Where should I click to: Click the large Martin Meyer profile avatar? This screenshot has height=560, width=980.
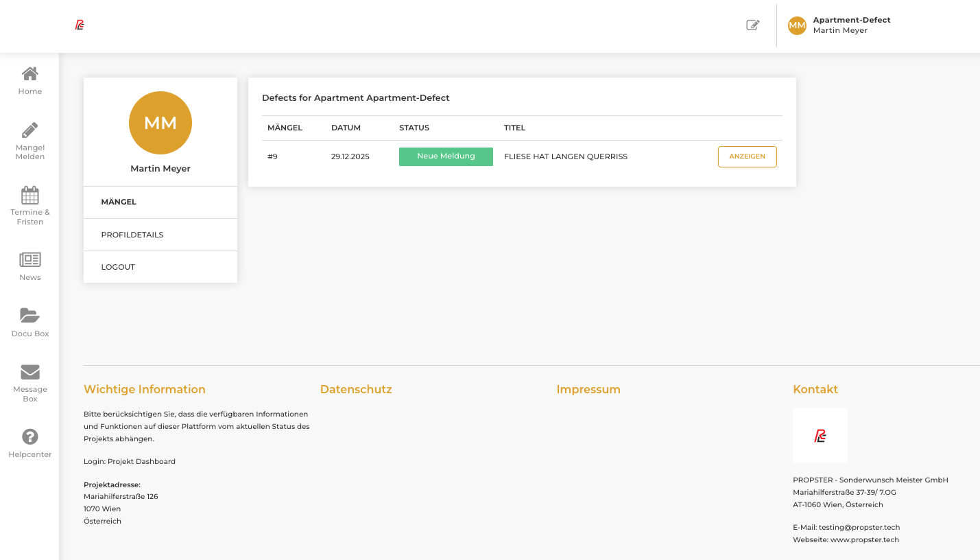[x=160, y=123]
